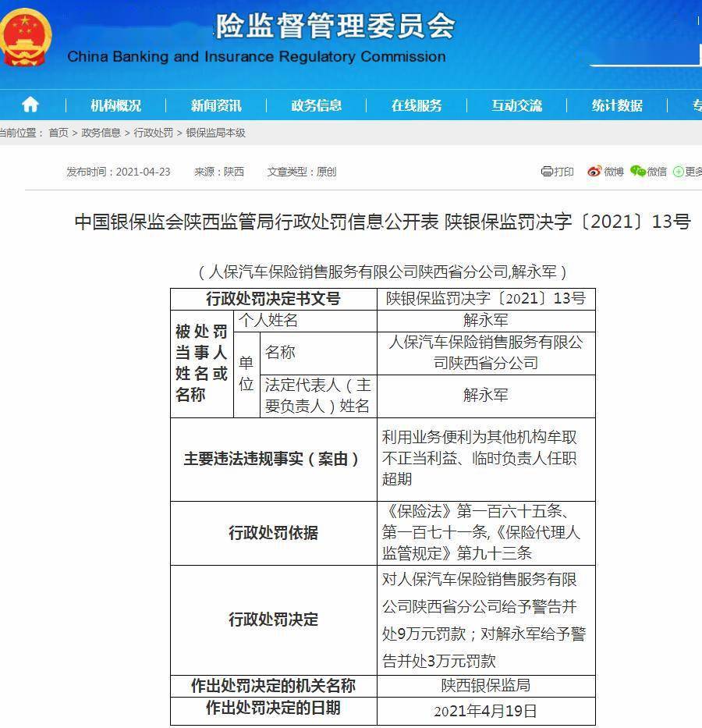This screenshot has height=728, width=702.
Task: Share via the WeChat icon
Action: (638, 172)
